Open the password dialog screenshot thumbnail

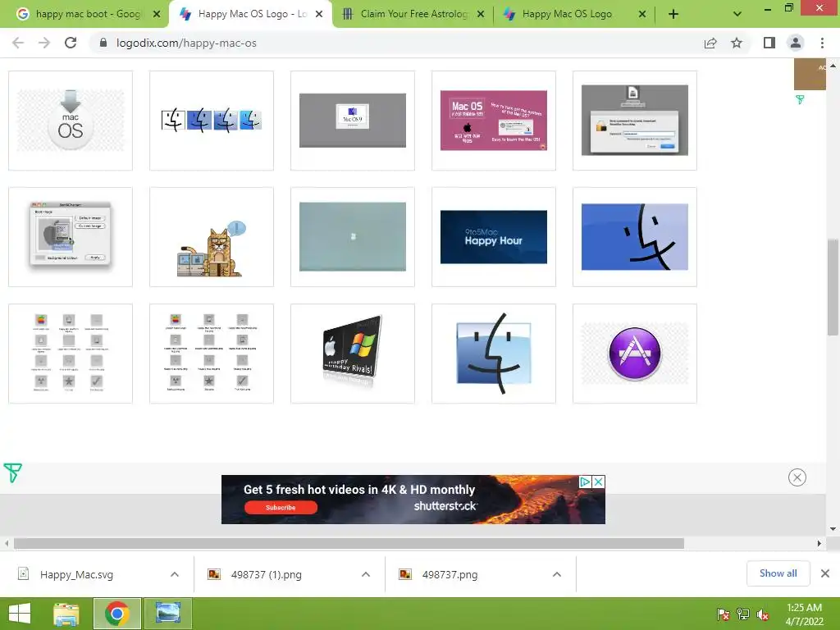[635, 121]
